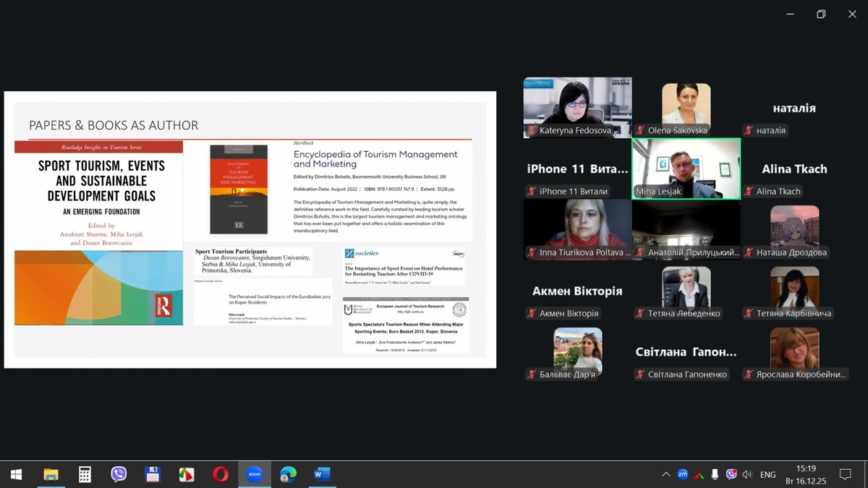Click the microphone icon in the system tray

(x=715, y=474)
